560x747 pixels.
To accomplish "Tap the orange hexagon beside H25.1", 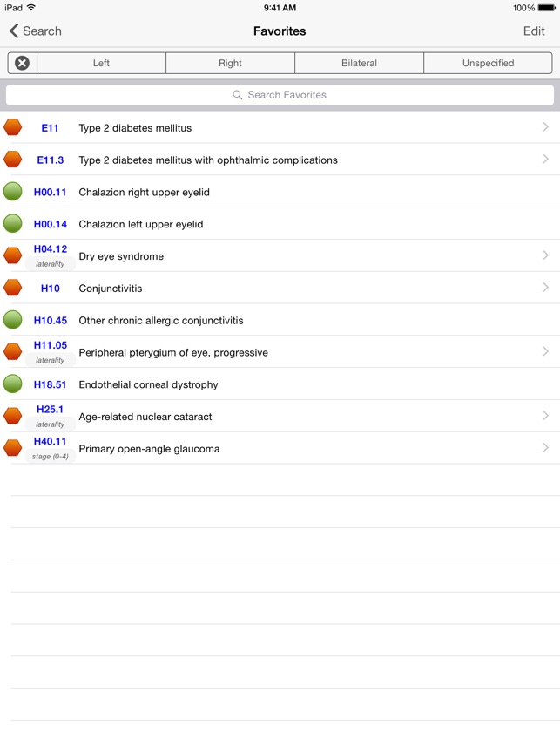I will tap(13, 417).
